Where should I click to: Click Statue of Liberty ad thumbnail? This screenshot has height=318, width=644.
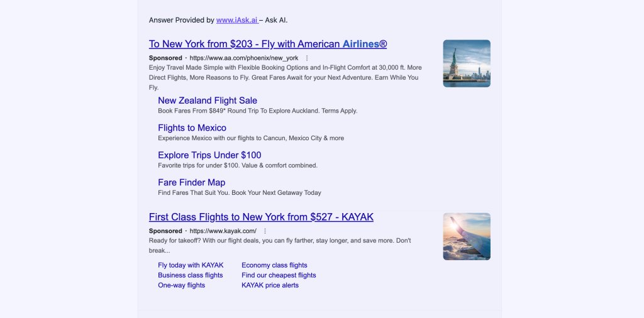[467, 63]
